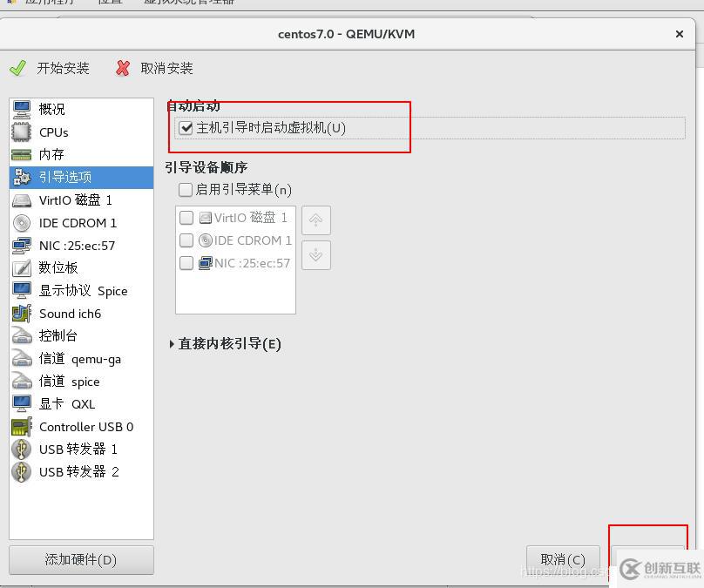Open the USB 转发器 1 entry

[x=81, y=449]
